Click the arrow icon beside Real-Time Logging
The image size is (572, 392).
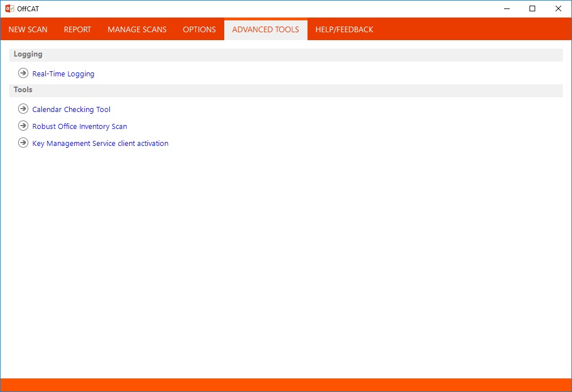tap(23, 73)
